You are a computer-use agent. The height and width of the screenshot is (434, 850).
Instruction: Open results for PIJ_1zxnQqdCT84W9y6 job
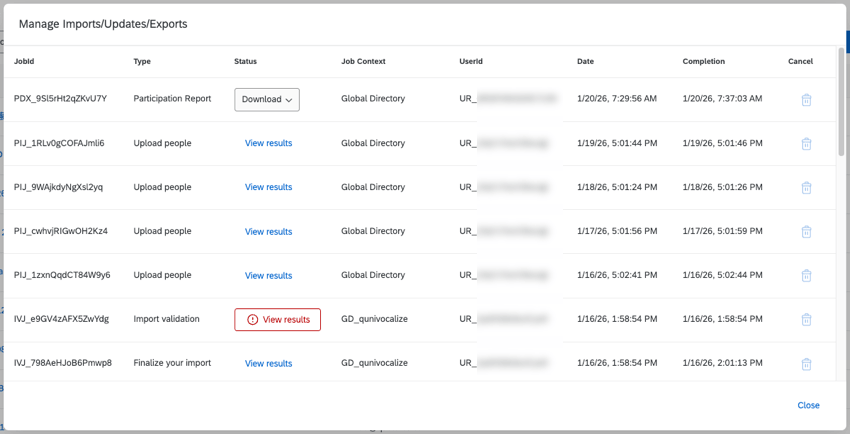point(268,276)
